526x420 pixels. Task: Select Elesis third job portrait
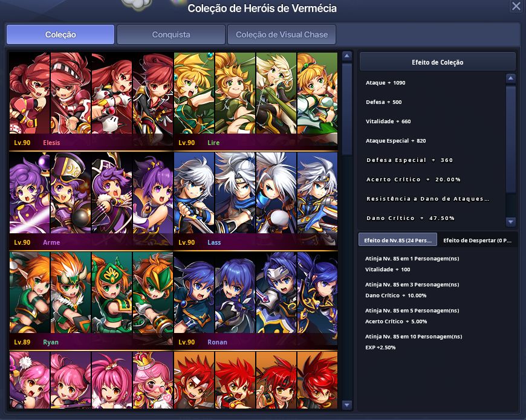point(112,93)
